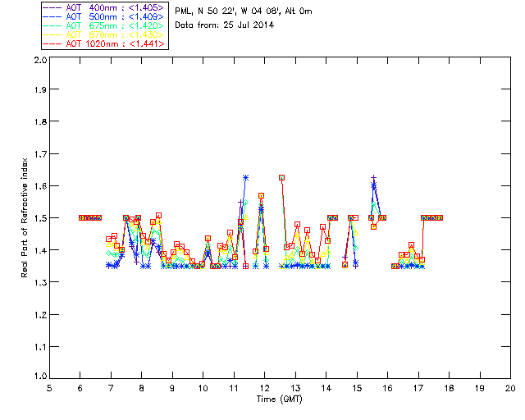Click the AOT 500nm legend entry
Image resolution: width=525 pixels, height=420 pixels.
[105, 16]
